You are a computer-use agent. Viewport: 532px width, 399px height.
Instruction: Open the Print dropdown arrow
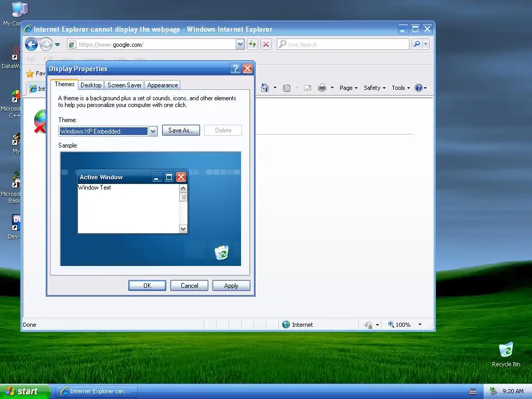332,88
